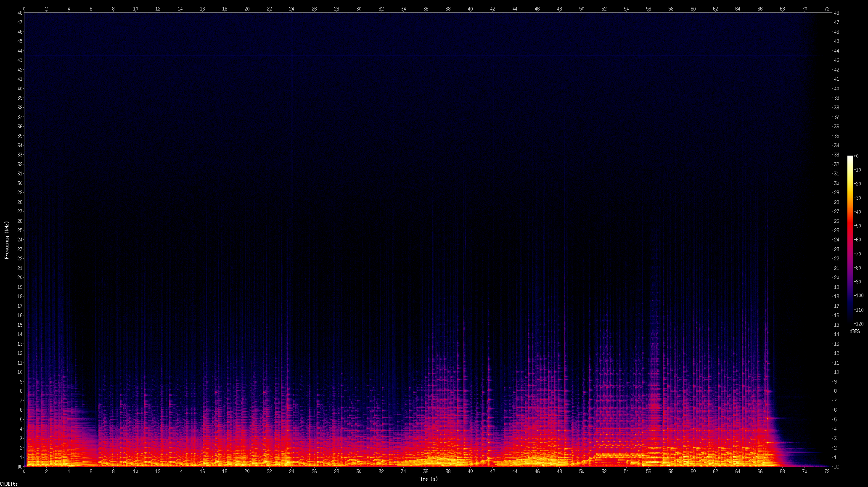
Task: Click the "44" tick label on the right frequency axis
Action: coord(837,51)
